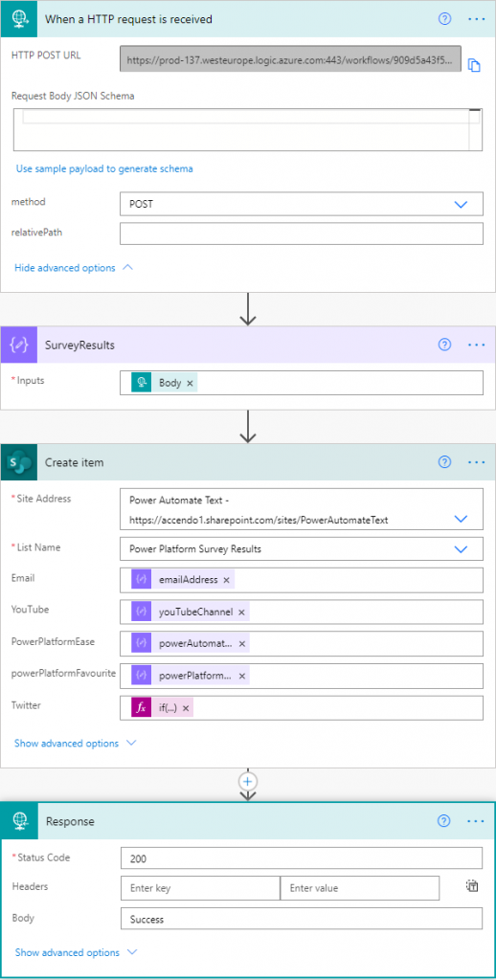This screenshot has width=496, height=980.
Task: Click the Status Code field
Action: tap(302, 858)
